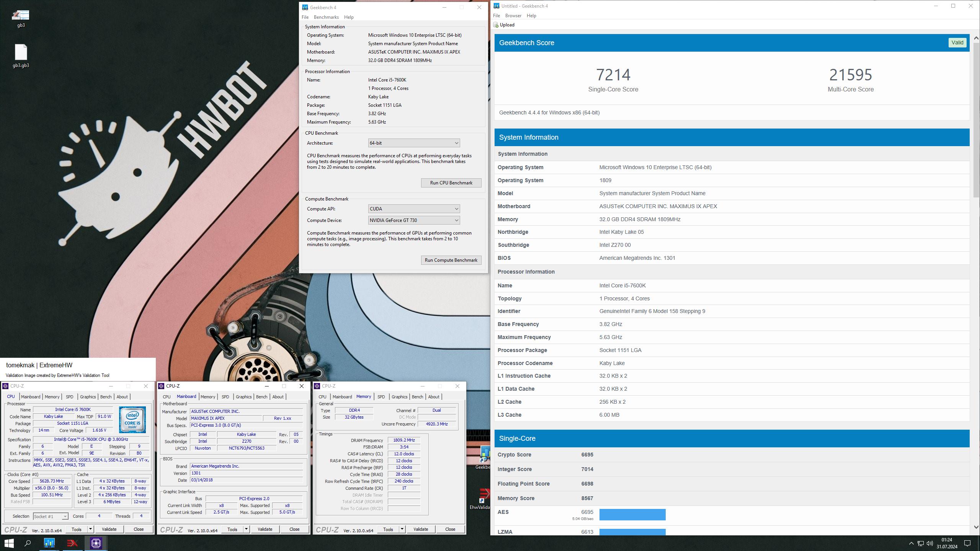Click the Core Speed 5628.73 MHz field
Viewport: 980px width, 551px height.
pyautogui.click(x=52, y=481)
